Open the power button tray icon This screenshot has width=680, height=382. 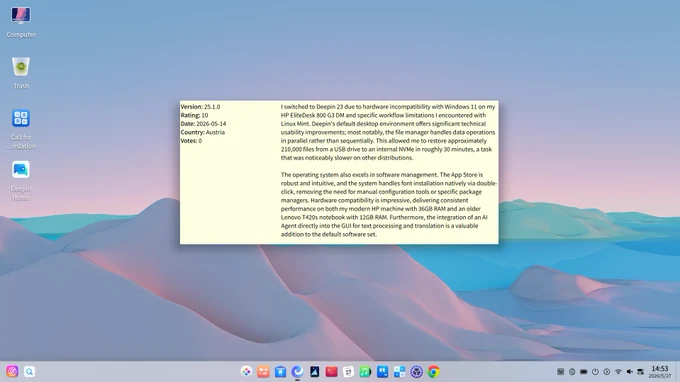(595, 372)
